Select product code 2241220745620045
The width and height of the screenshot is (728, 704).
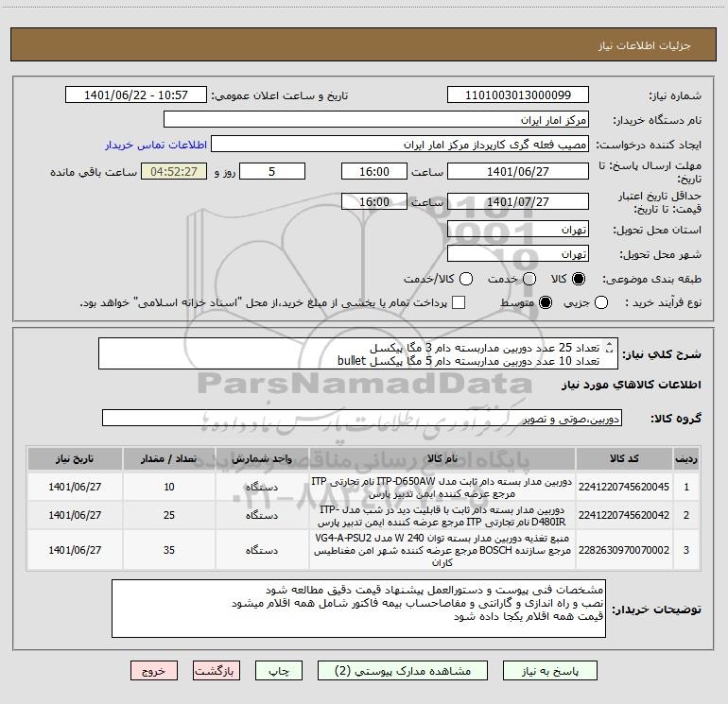coord(624,487)
